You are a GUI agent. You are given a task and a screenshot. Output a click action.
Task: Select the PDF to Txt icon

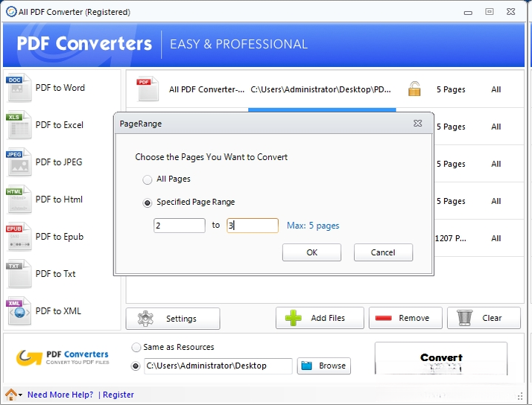coord(19,274)
